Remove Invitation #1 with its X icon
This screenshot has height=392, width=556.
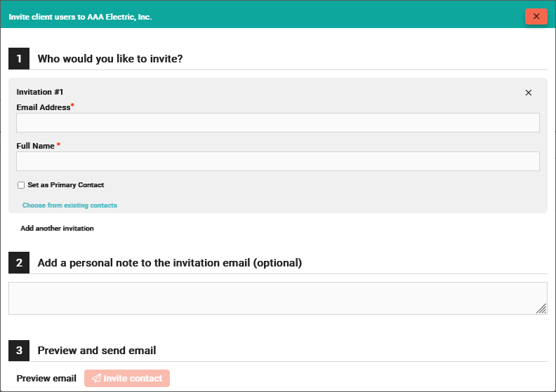529,93
